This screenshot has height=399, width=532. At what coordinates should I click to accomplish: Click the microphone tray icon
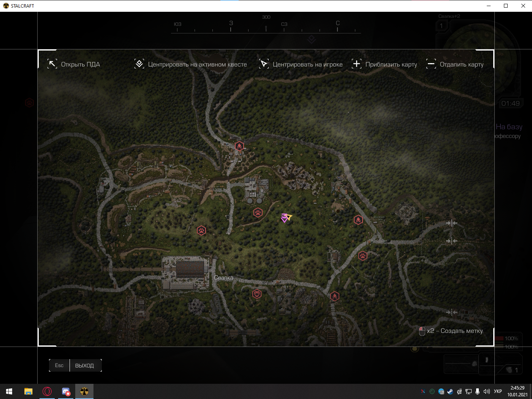point(477,391)
